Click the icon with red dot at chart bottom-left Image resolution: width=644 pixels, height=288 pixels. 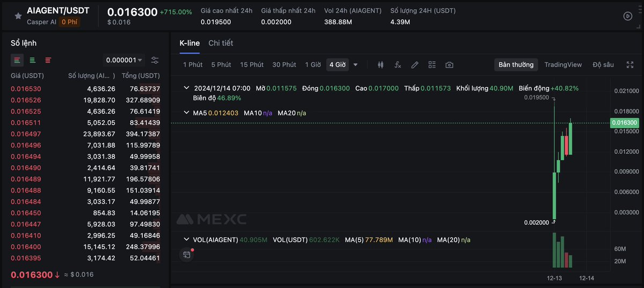pyautogui.click(x=187, y=254)
